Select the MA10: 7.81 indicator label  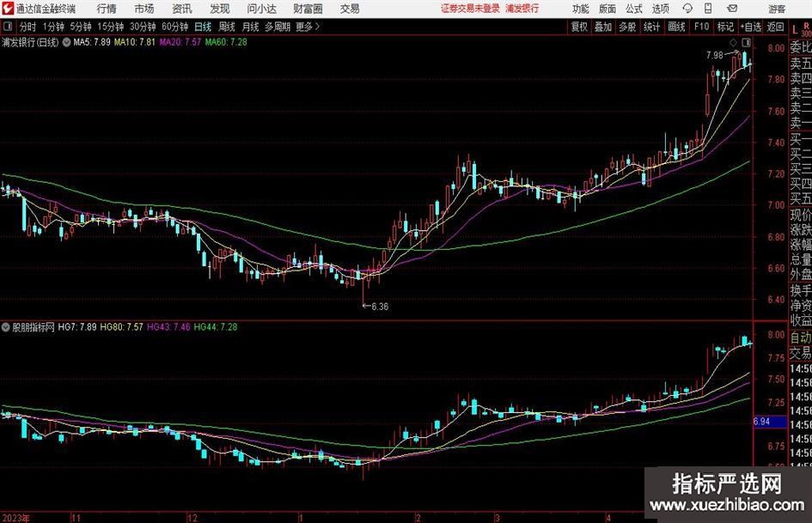pos(135,42)
